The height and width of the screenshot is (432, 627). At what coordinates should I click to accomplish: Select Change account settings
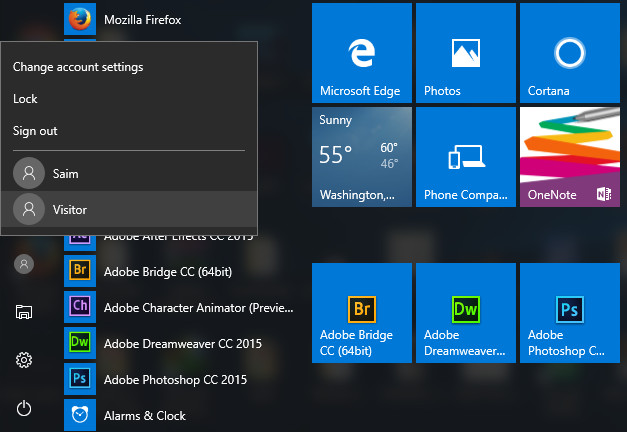pyautogui.click(x=78, y=67)
